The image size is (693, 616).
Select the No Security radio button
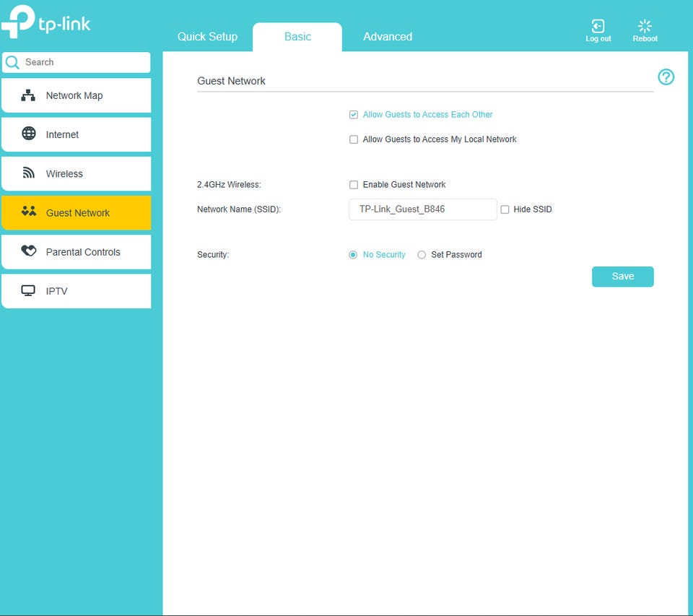coord(353,255)
